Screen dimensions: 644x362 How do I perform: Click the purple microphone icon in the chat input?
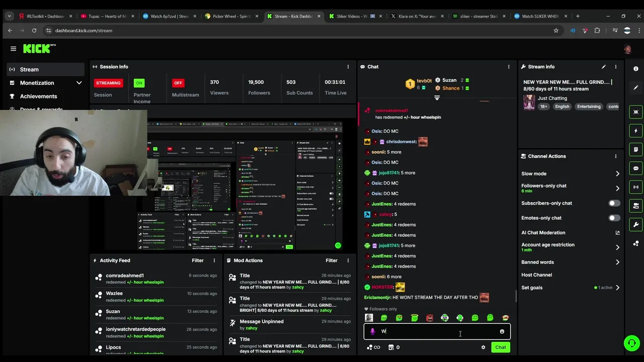point(372,331)
